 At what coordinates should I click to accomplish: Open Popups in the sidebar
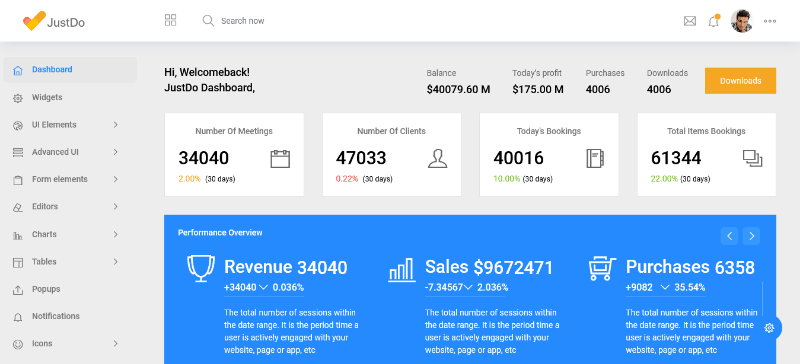point(69,289)
